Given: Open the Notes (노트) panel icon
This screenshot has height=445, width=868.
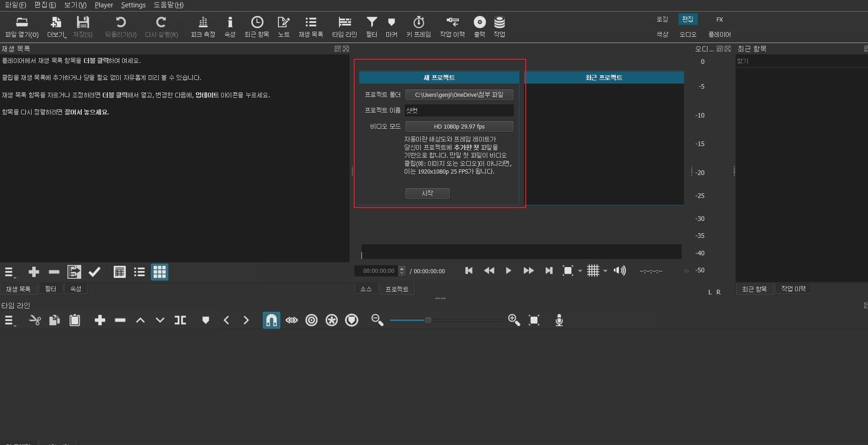Looking at the screenshot, I should [284, 27].
